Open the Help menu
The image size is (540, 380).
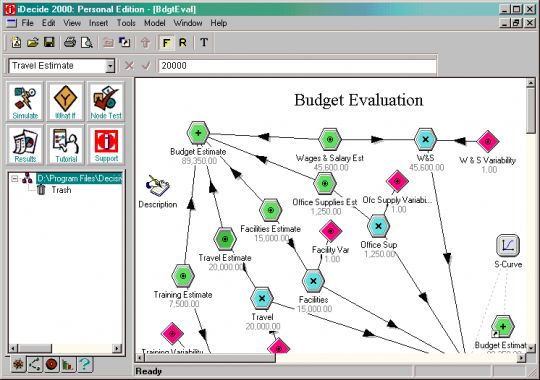219,23
